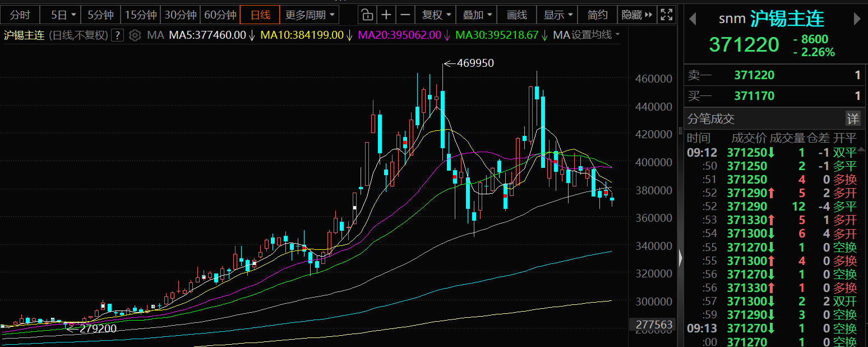Click the 叠加 overlay button
The image size is (868, 347).
478,15
